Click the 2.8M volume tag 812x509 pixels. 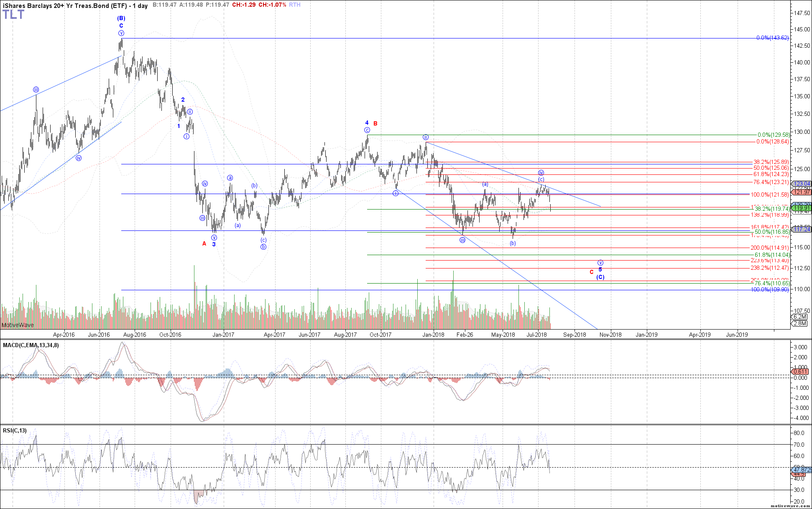(800, 323)
